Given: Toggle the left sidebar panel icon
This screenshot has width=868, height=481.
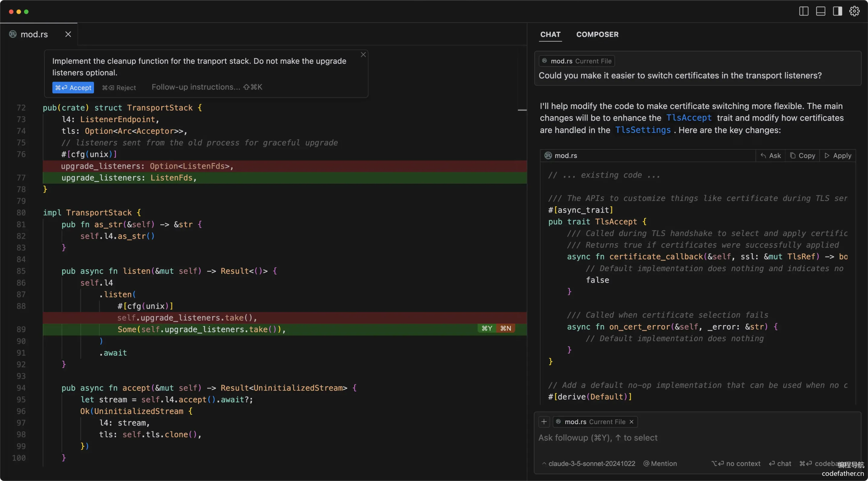Looking at the screenshot, I should (x=804, y=11).
